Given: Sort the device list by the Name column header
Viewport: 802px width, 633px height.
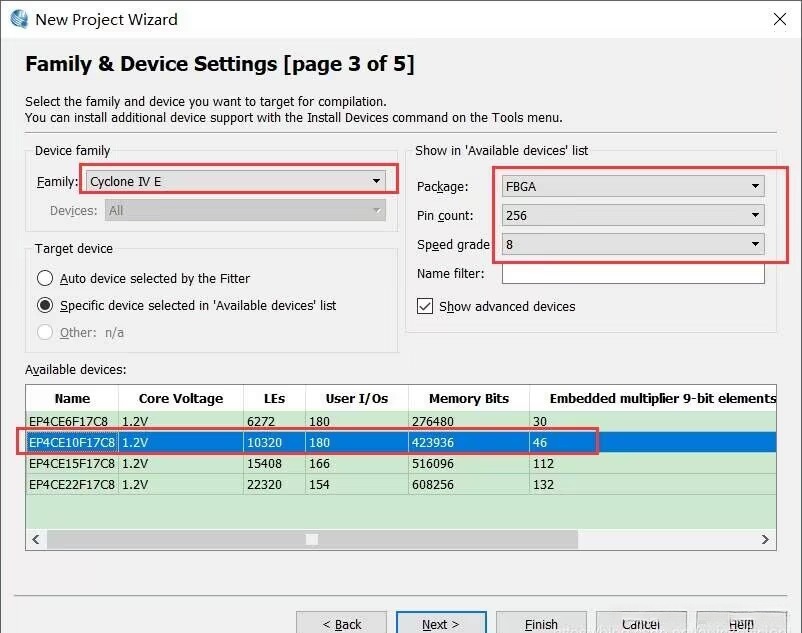Looking at the screenshot, I should 72,398.
